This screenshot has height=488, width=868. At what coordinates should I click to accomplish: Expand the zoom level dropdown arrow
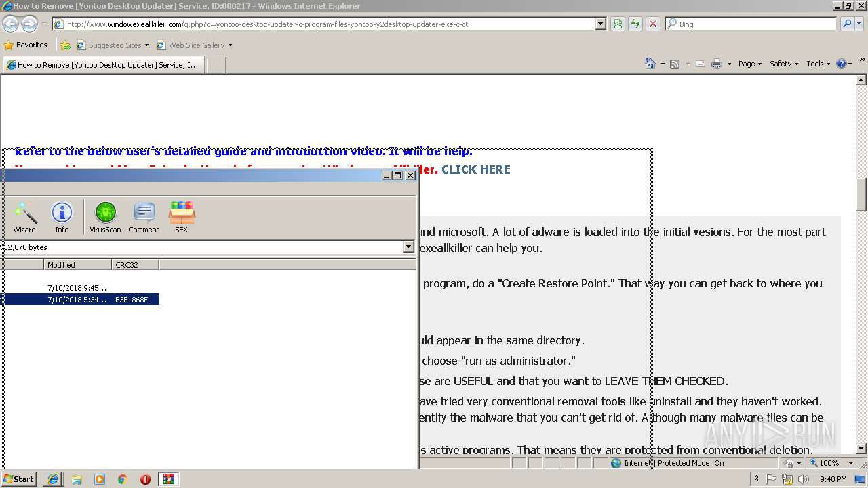click(850, 463)
